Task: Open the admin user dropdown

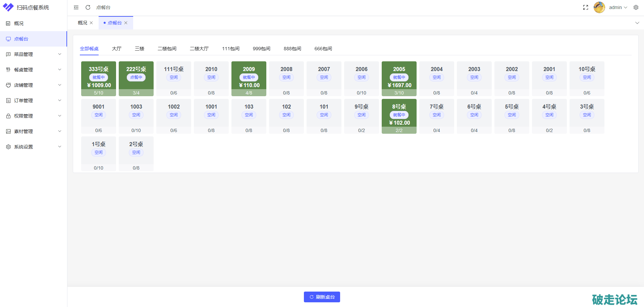Action: coord(618,7)
